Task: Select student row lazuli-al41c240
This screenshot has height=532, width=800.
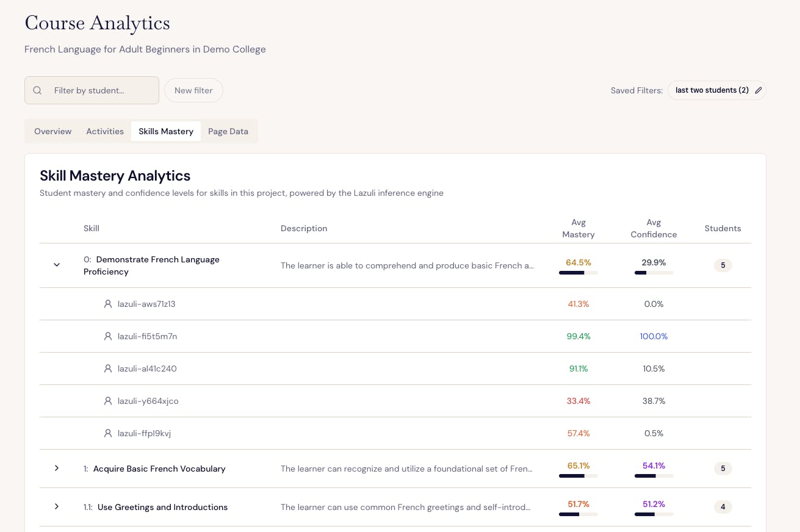Action: [x=146, y=368]
